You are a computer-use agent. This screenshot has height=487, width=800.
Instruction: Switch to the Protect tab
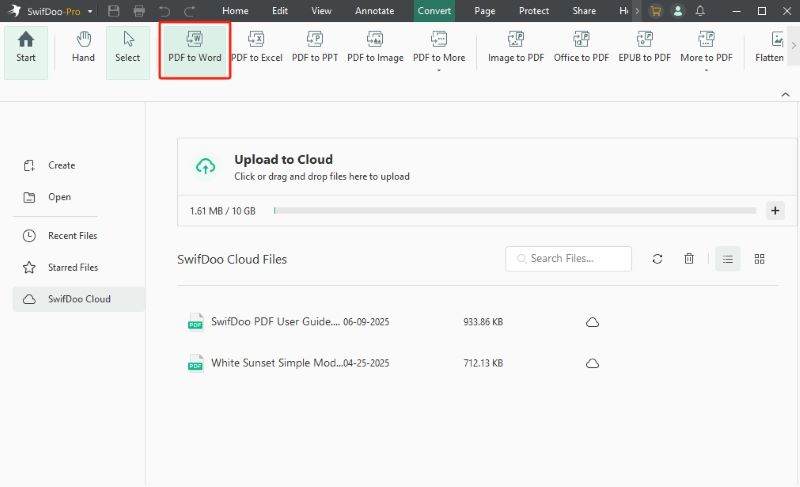[x=534, y=11]
